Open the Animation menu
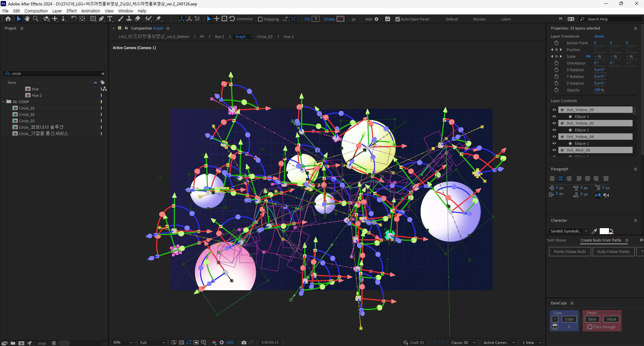This screenshot has height=346, width=644. [91, 11]
